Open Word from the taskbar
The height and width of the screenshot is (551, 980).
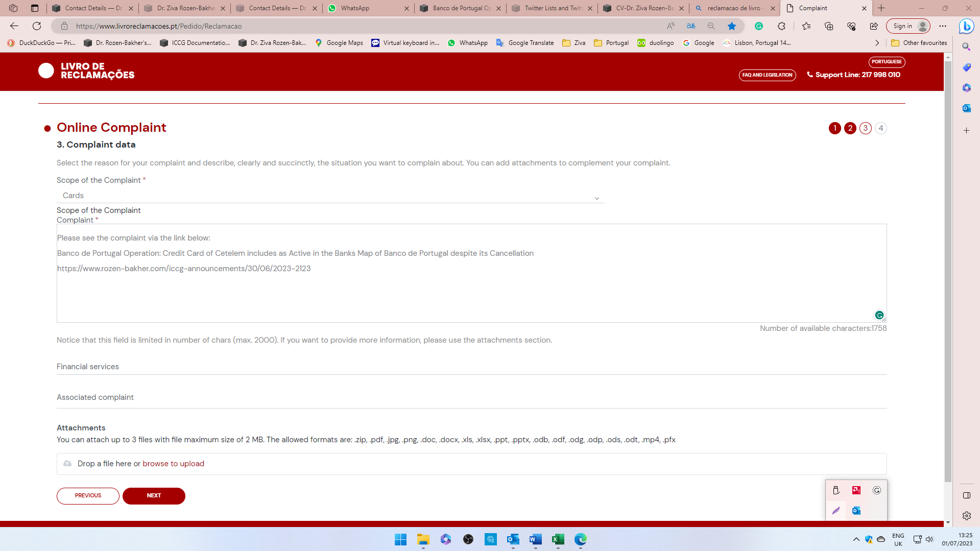(535, 540)
